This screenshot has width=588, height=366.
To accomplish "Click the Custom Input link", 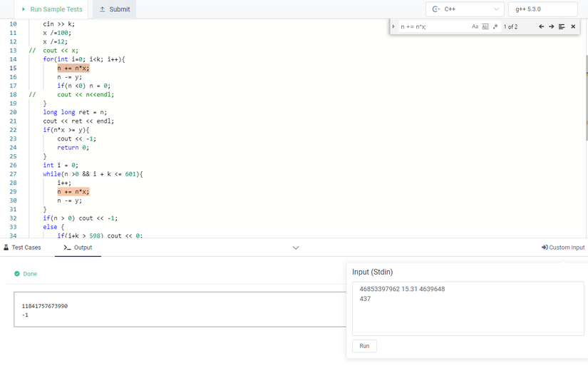I will (563, 248).
